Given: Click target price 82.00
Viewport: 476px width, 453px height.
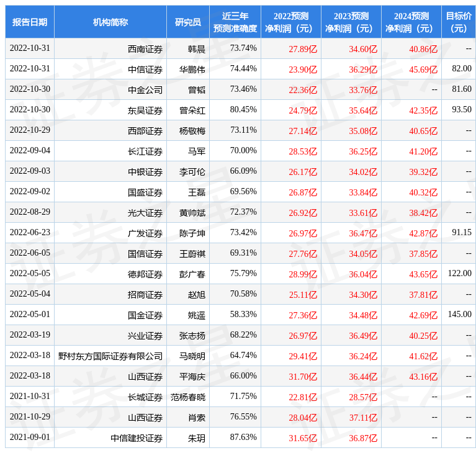Looking at the screenshot, I should 462,68.
